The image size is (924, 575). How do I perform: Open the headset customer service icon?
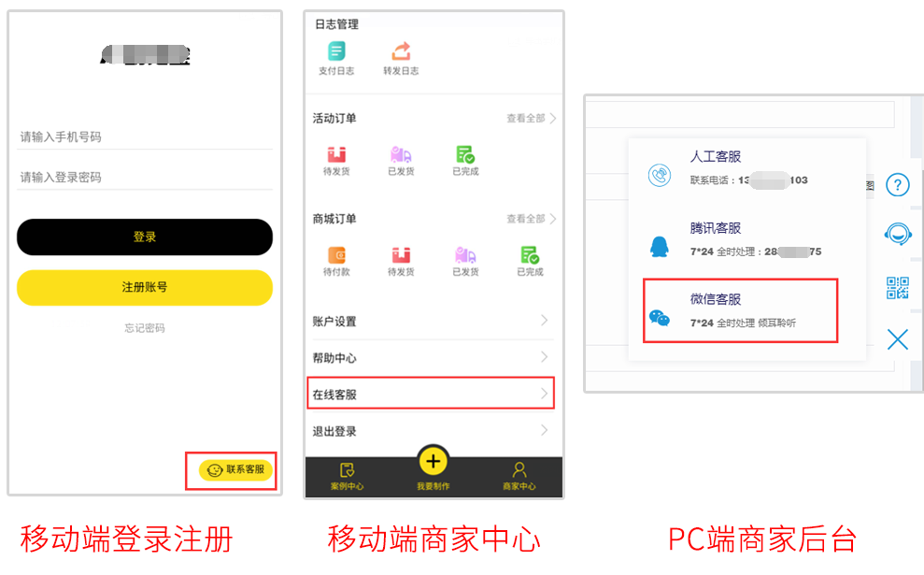[x=898, y=234]
